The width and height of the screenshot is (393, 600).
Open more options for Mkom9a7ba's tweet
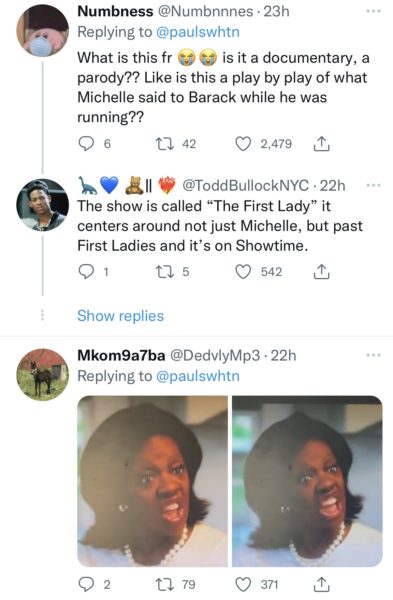pos(373,355)
